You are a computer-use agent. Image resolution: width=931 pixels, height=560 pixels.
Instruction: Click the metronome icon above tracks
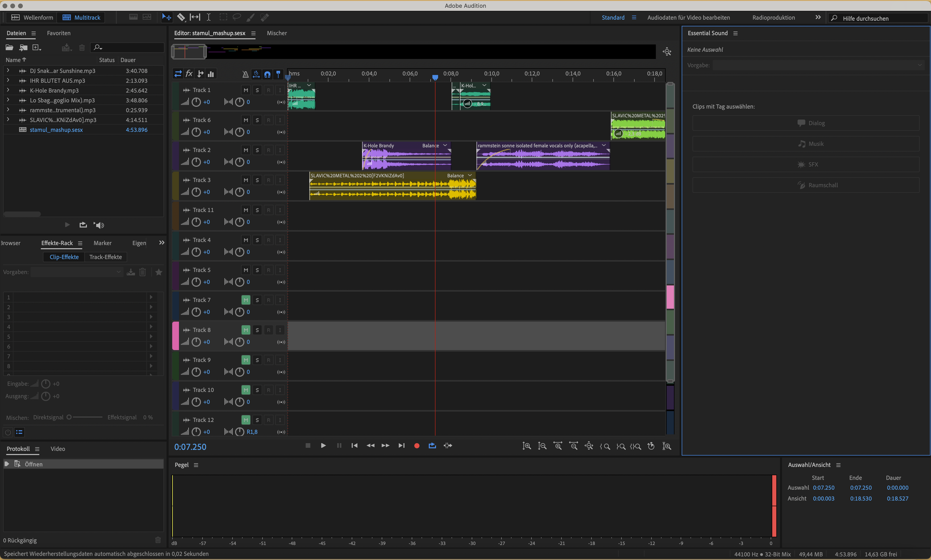click(x=245, y=74)
